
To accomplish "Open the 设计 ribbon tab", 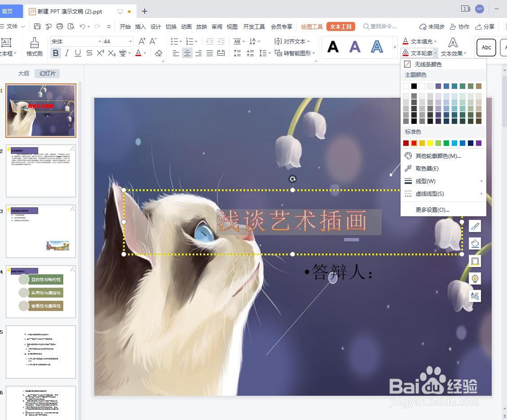I will click(155, 26).
